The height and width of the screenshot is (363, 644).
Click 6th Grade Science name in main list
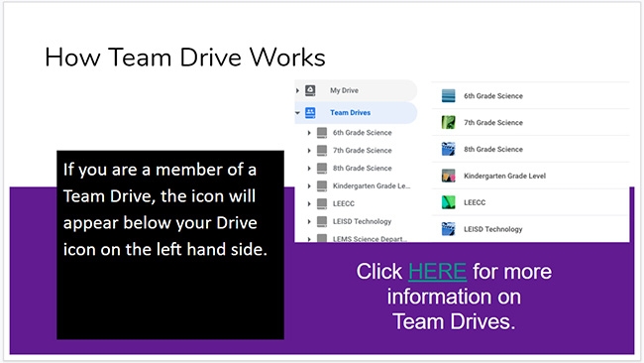point(493,96)
